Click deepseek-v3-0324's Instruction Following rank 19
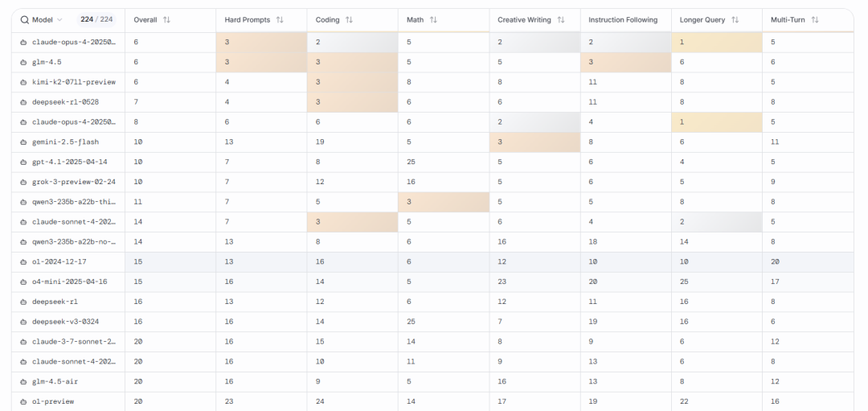Screen dimensions: 868x411 pyautogui.click(x=593, y=321)
